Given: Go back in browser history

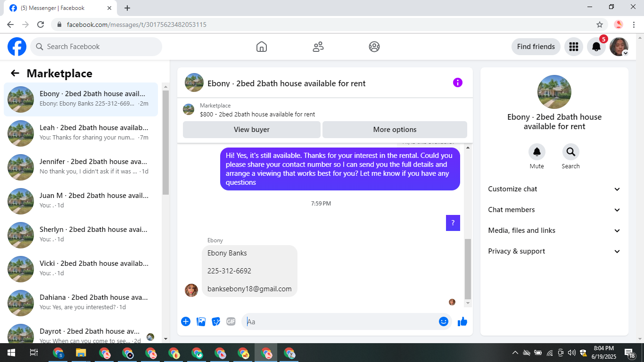Looking at the screenshot, I should point(10,25).
